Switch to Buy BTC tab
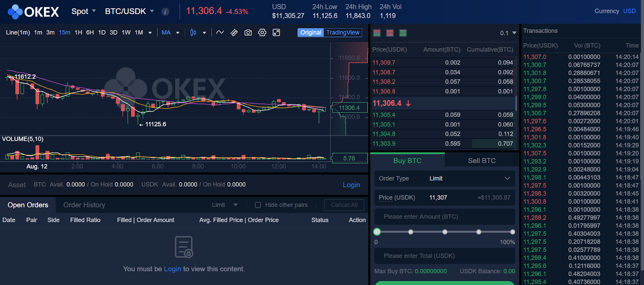This screenshot has width=644, height=285. [x=407, y=160]
